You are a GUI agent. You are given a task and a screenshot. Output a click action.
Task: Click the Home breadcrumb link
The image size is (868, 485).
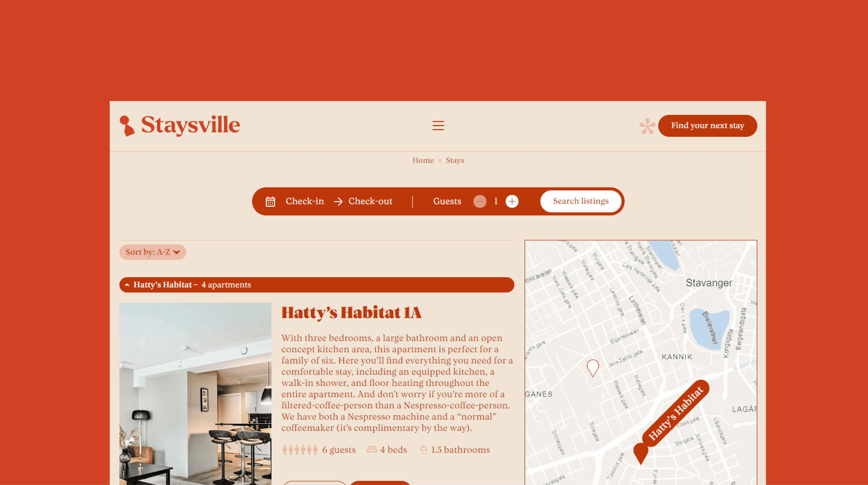tap(423, 160)
